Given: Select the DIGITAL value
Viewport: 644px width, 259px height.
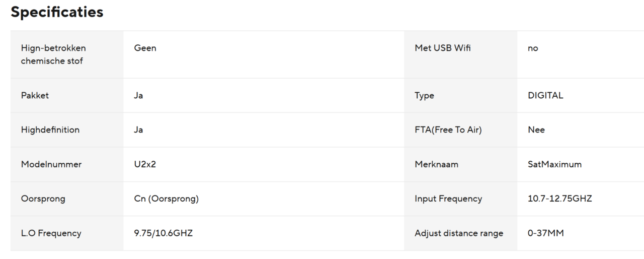Looking at the screenshot, I should (545, 95).
